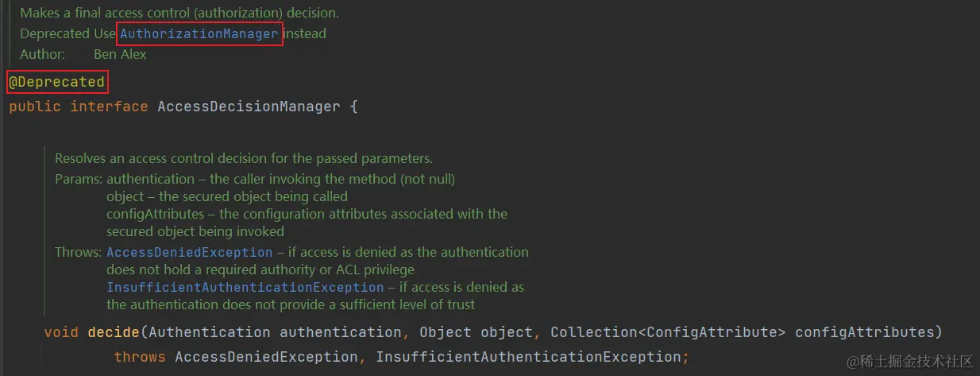Select the @Deprecated annotation
The height and width of the screenshot is (376, 980).
[x=56, y=82]
